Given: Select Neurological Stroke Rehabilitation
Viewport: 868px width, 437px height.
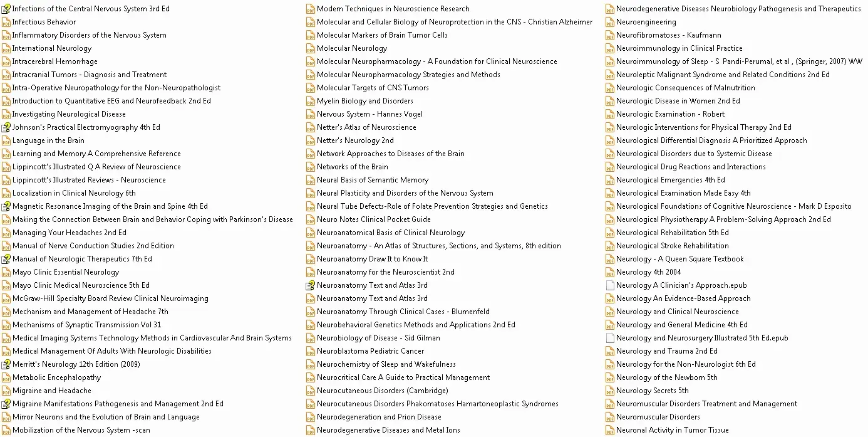Looking at the screenshot, I should click(x=673, y=246).
